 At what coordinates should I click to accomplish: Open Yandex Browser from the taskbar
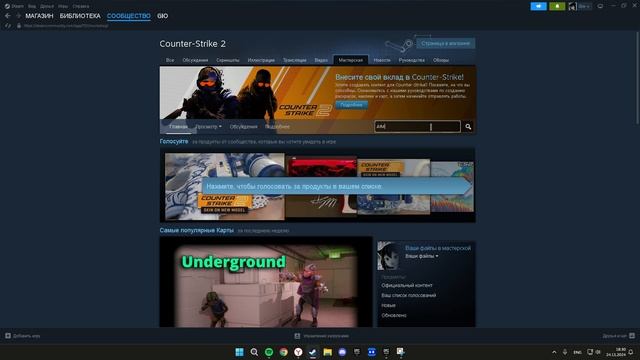pyautogui.click(x=298, y=352)
